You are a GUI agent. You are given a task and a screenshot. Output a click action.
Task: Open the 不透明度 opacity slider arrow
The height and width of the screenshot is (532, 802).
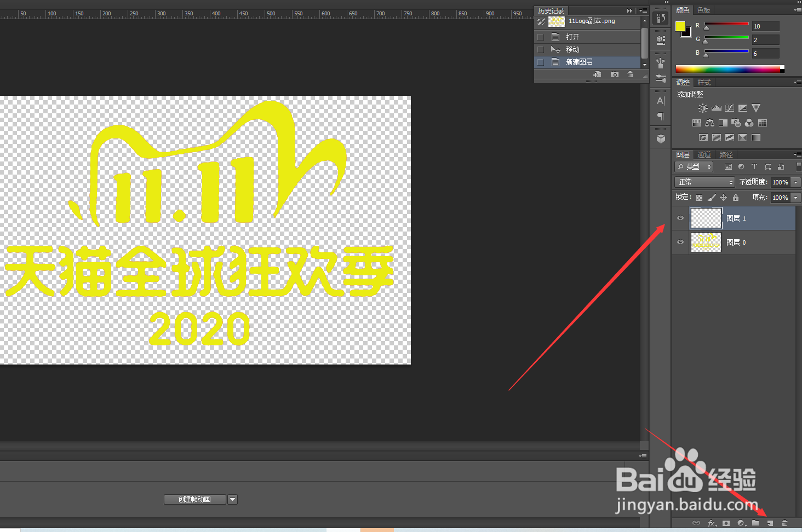tap(796, 182)
